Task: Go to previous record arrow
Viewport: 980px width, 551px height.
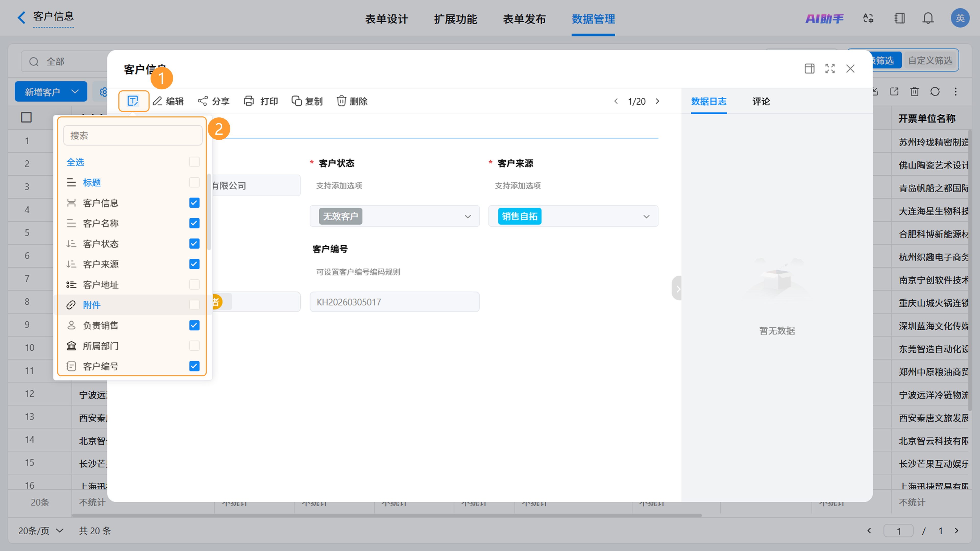Action: click(x=616, y=101)
